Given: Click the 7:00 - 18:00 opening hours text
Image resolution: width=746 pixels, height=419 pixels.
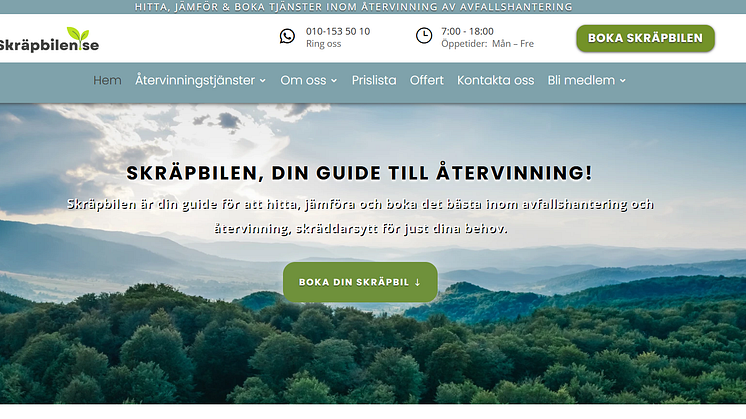Looking at the screenshot, I should [x=467, y=31].
